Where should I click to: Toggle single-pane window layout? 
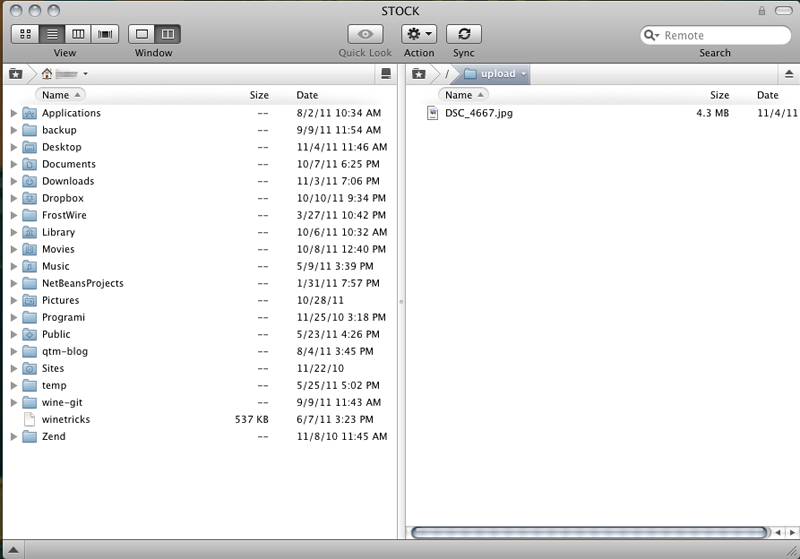[x=142, y=34]
